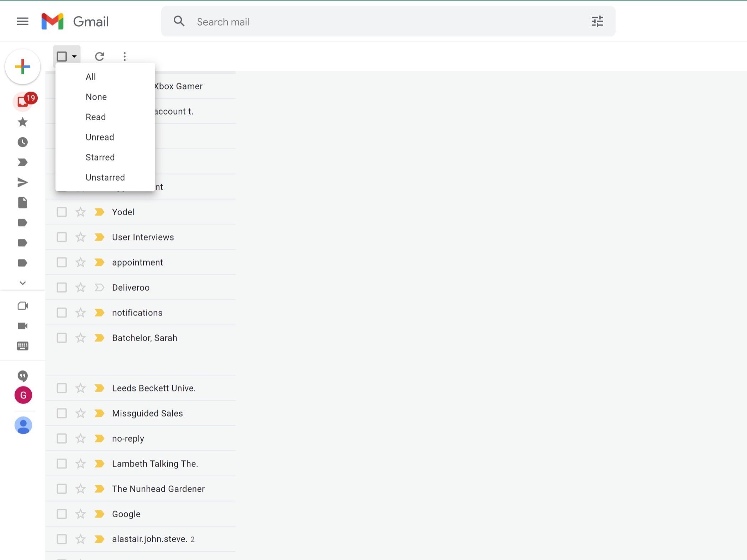Check the notifications email checkbox
Screen dimensions: 747x560
pyautogui.click(x=62, y=313)
